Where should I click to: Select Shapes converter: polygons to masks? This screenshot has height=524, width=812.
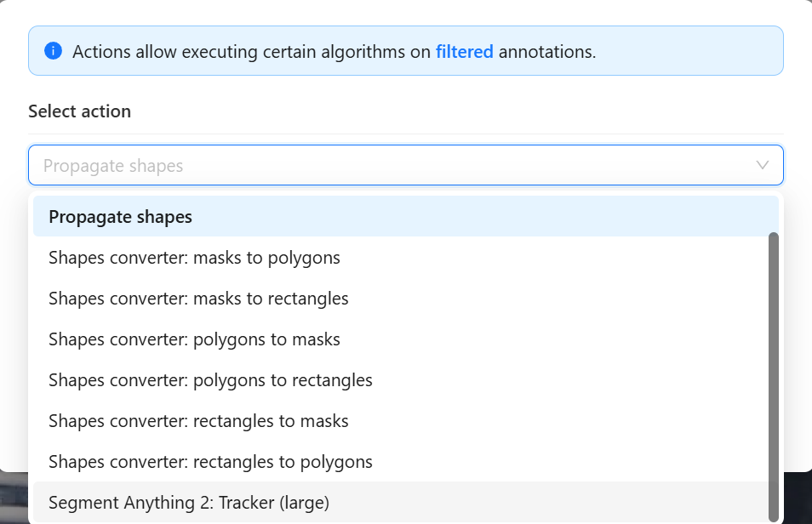pos(194,339)
